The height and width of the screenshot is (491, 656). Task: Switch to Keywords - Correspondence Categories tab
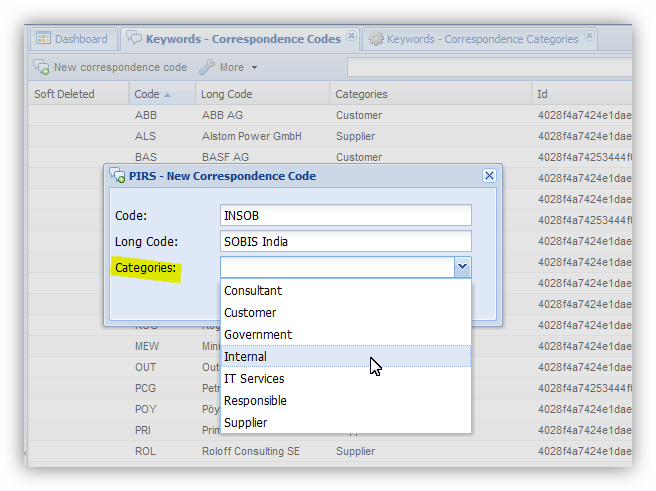(x=482, y=39)
